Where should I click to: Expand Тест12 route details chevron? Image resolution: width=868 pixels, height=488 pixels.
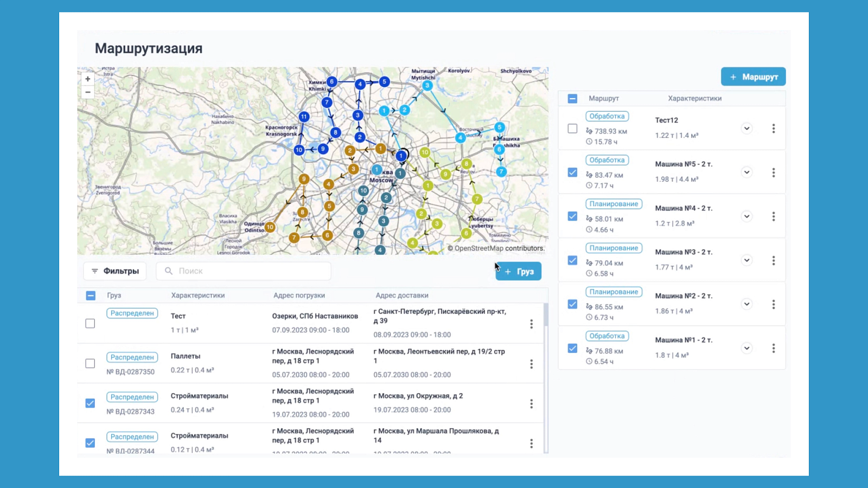pos(747,129)
